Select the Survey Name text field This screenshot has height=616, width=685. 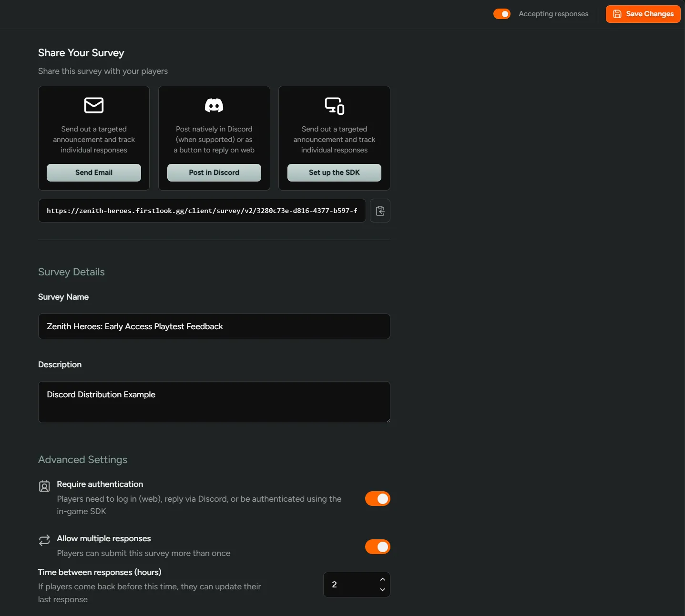pos(214,326)
